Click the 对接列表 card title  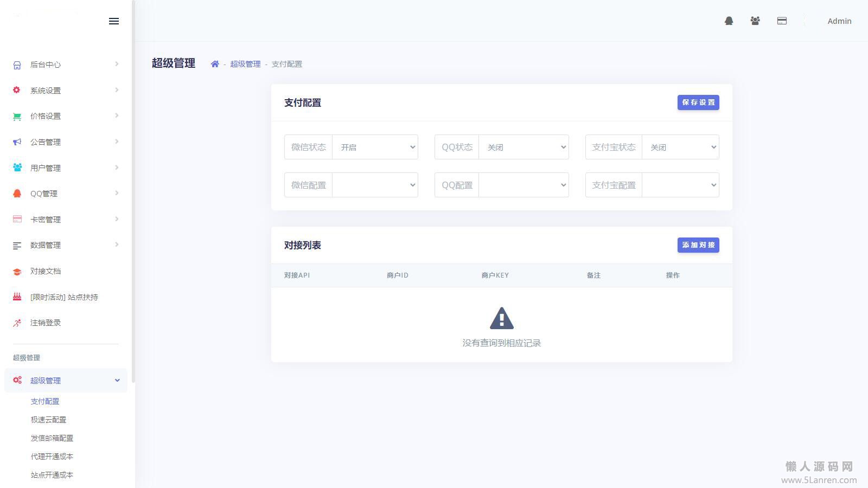tap(303, 245)
